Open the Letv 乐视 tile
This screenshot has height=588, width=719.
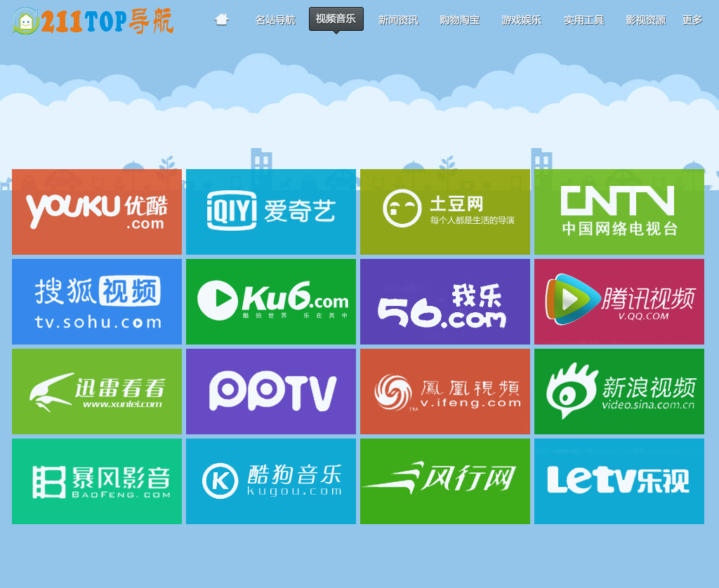click(x=619, y=481)
